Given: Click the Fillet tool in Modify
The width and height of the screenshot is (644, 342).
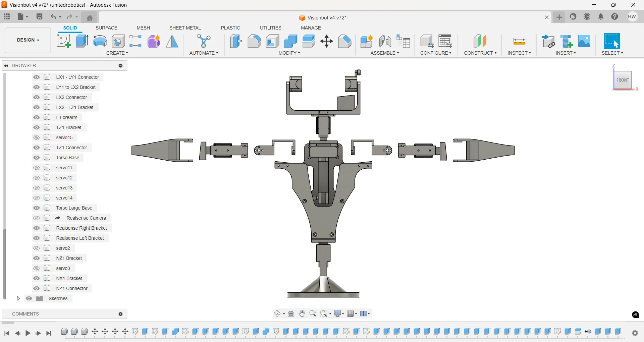Looking at the screenshot, I should pos(254,41).
